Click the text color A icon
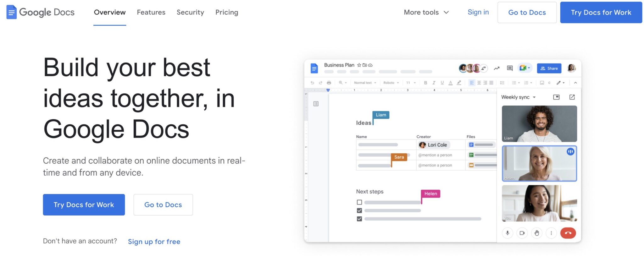The image size is (644, 256). (451, 83)
